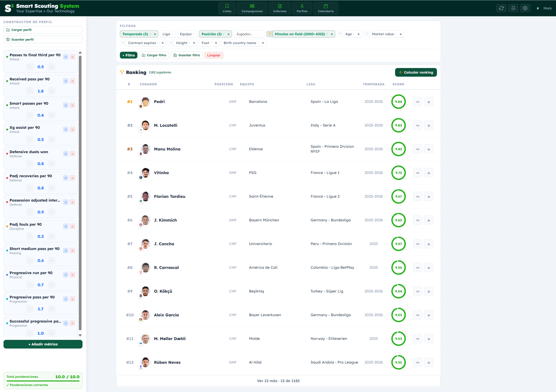Screen dimensions: 556x392
Task: Decrease weight of Received pass per 90
Action: pos(30,91)
